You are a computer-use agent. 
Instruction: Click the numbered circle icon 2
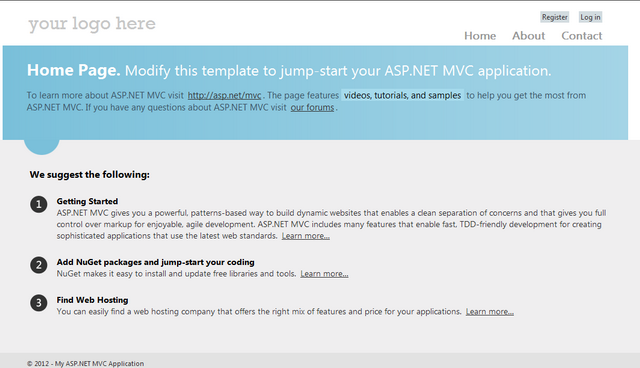coord(39,265)
